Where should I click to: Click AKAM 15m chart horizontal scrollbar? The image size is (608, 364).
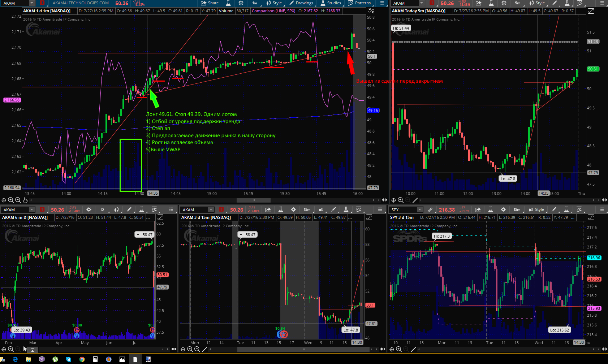click(x=303, y=349)
